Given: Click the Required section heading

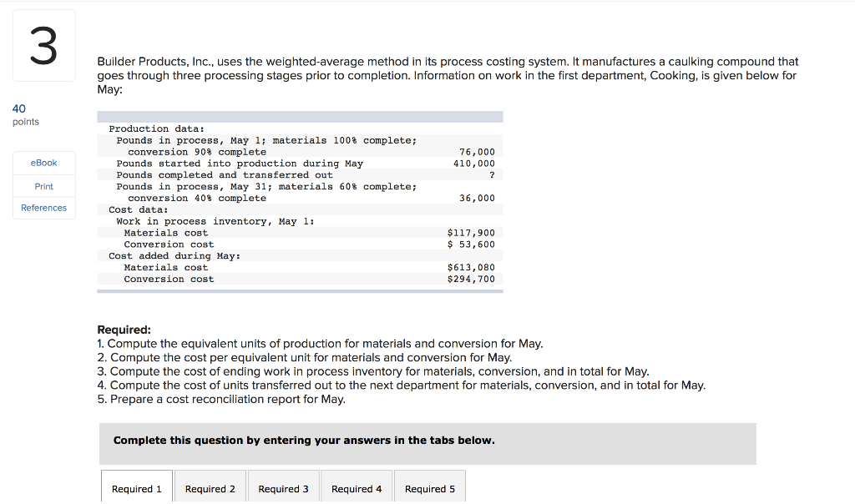Looking at the screenshot, I should coord(121,329).
